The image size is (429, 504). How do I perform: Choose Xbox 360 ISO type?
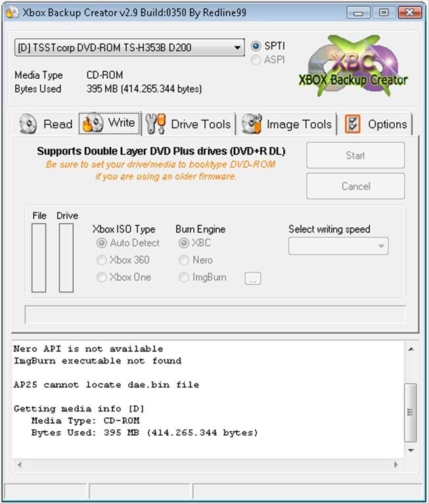point(102,260)
